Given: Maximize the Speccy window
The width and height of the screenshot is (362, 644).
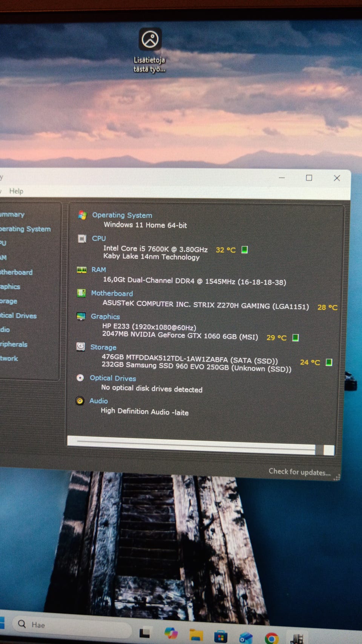Looking at the screenshot, I should (309, 178).
